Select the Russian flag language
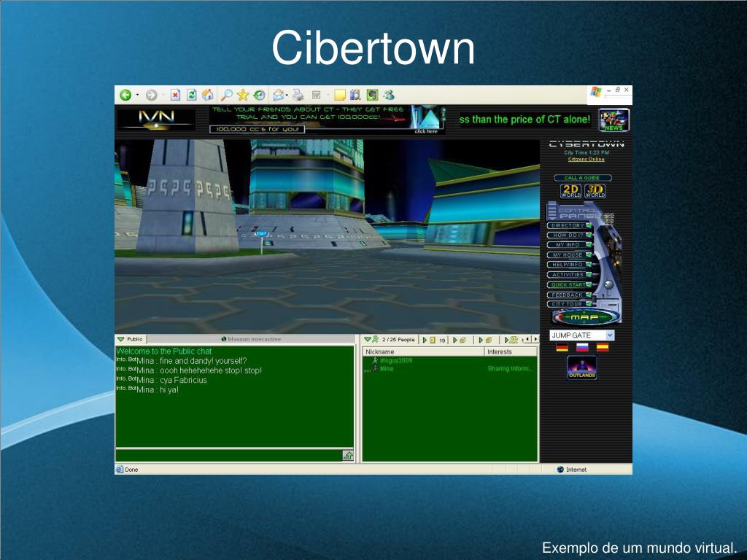The height and width of the screenshot is (560, 747). [x=582, y=348]
